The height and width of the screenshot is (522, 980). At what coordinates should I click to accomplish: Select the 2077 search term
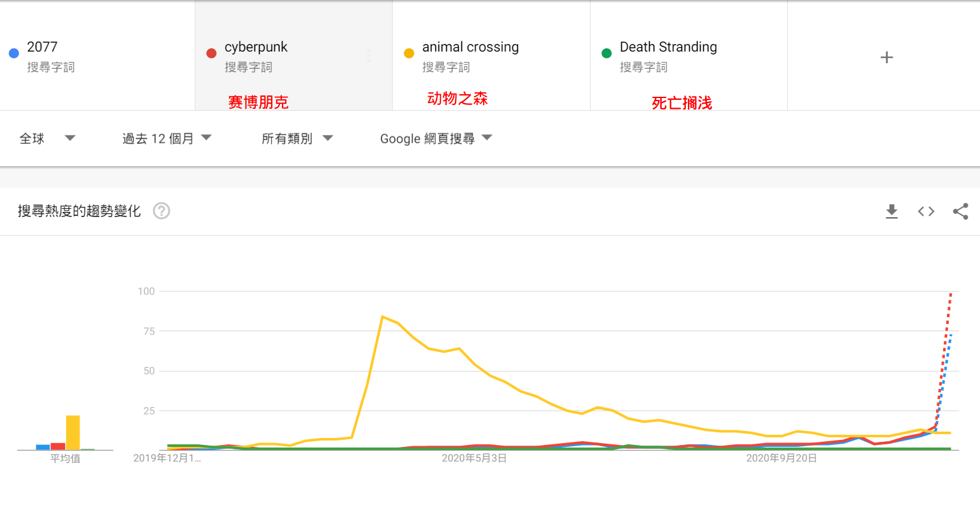42,47
